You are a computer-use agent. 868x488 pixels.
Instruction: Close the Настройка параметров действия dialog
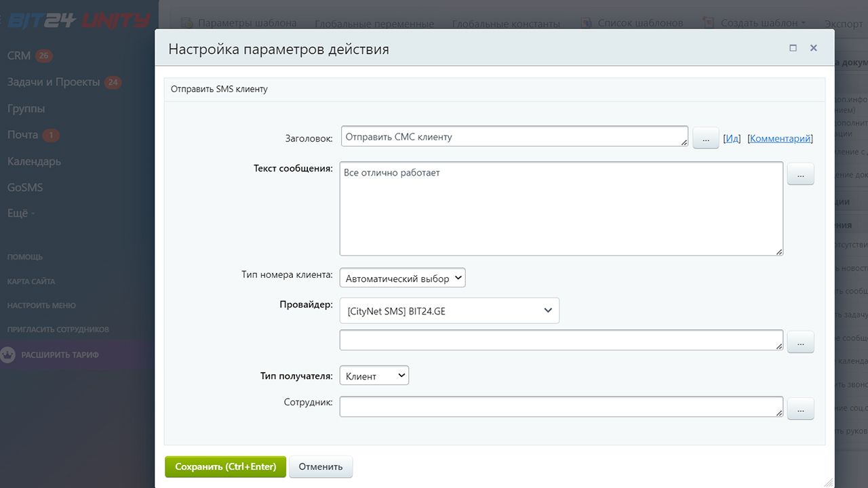(813, 48)
